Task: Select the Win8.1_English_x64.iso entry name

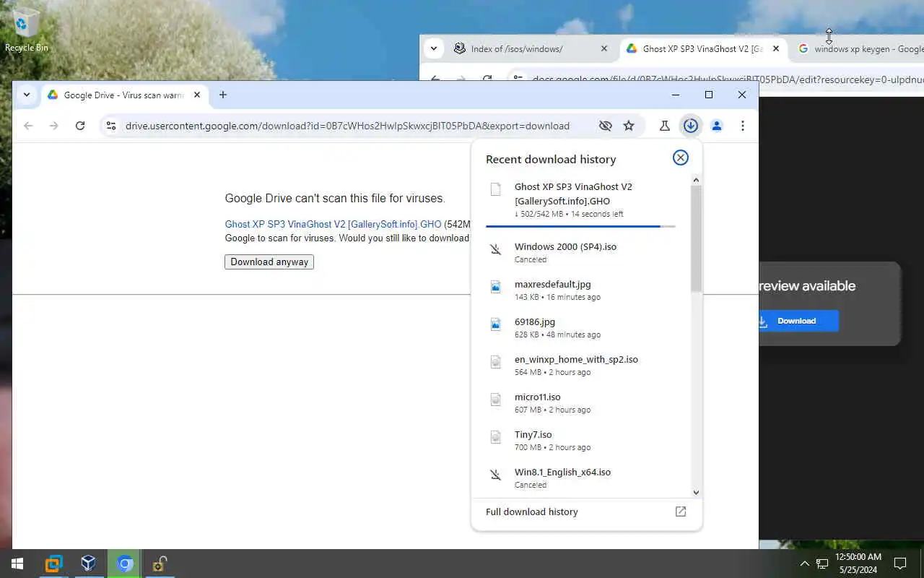Action: pos(562,472)
